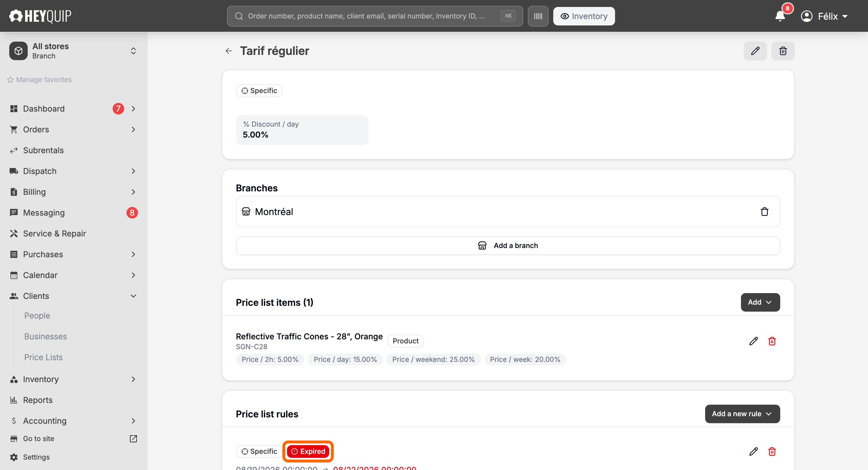Image resolution: width=868 pixels, height=470 pixels.
Task: Open the Add dropdown for price list items
Action: pos(760,302)
